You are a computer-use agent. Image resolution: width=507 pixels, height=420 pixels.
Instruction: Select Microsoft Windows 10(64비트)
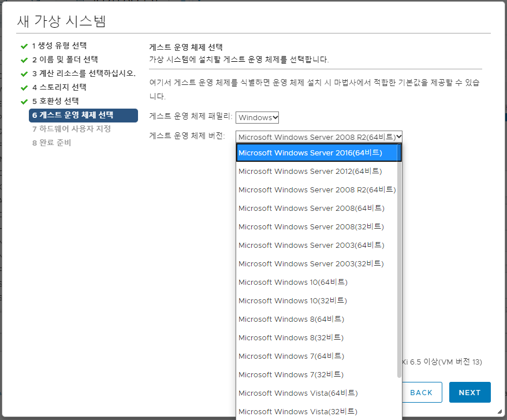[x=317, y=282]
